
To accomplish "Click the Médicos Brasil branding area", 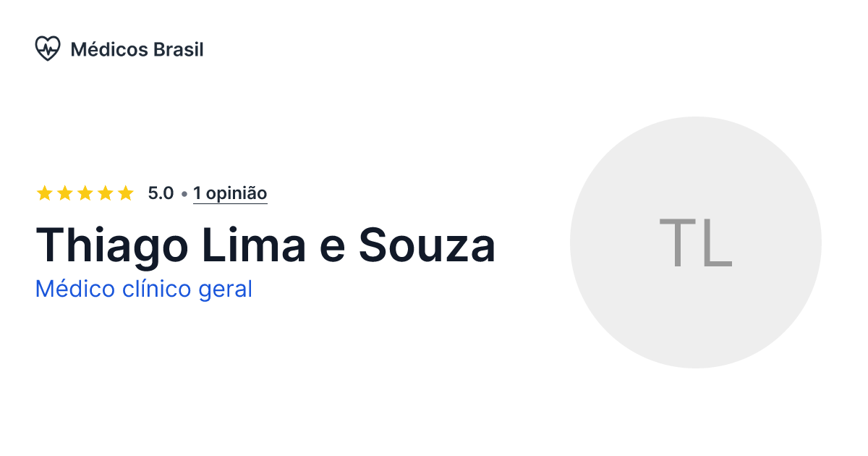I will click(x=119, y=48).
